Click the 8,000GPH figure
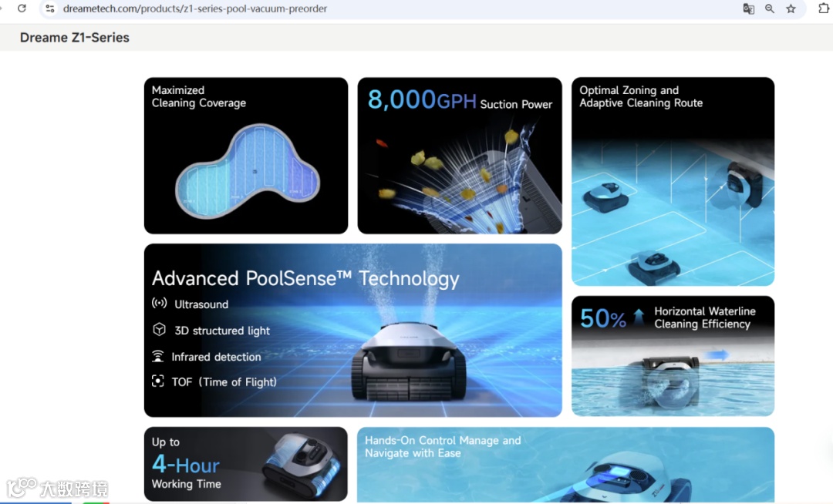Image resolution: width=833 pixels, height=504 pixels. pyautogui.click(x=422, y=99)
